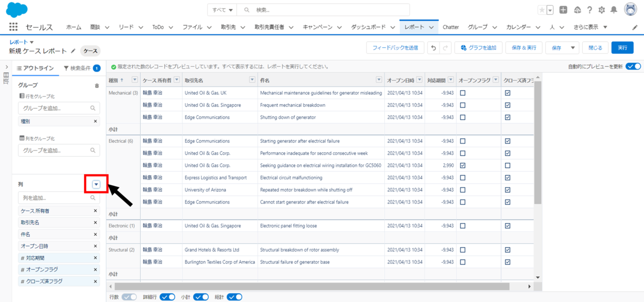Click the グラフを追加 button
Image resolution: width=644 pixels, height=302 pixels.
479,48
